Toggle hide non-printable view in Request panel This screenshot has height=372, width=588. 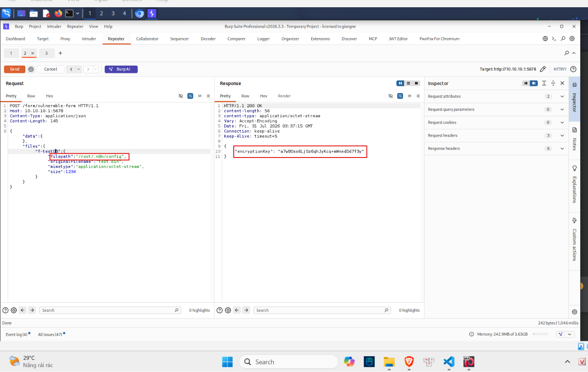pyautogui.click(x=181, y=96)
